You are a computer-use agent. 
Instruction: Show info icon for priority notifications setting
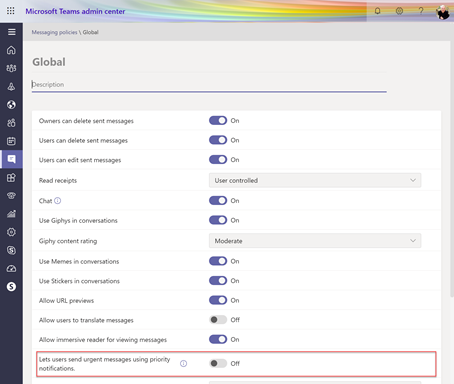(x=184, y=364)
